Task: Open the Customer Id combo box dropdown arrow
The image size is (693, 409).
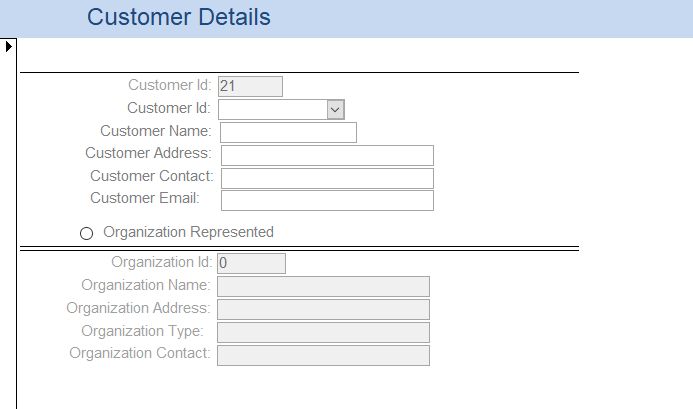Action: pyautogui.click(x=336, y=109)
